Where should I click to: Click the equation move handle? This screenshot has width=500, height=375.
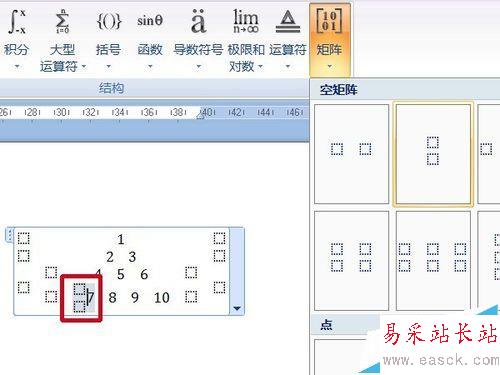[9, 234]
